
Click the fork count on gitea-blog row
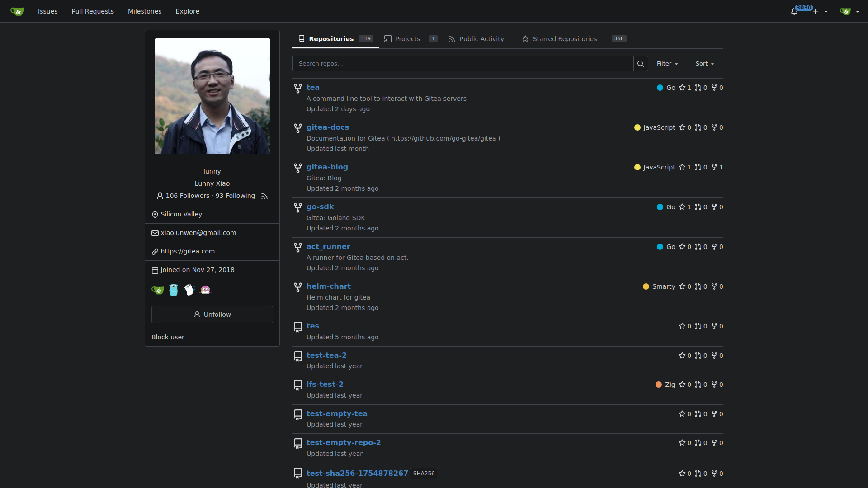[x=717, y=167]
